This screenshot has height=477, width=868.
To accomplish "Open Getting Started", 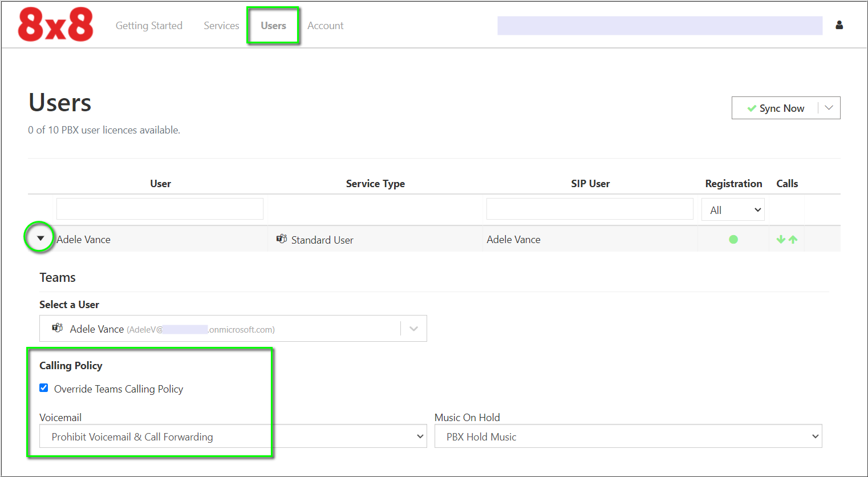I will 149,25.
